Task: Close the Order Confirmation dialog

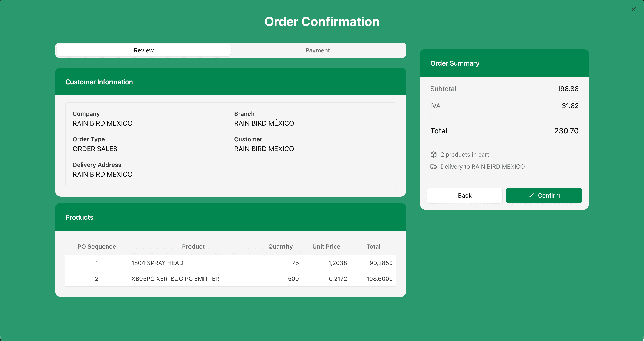Action: pos(634,10)
